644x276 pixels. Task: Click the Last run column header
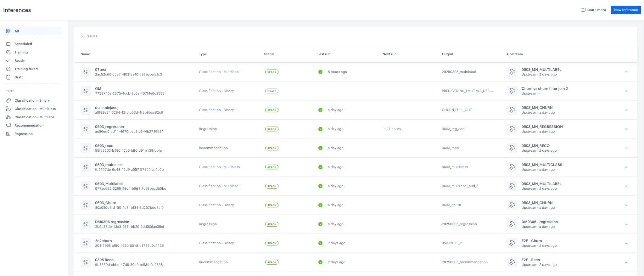[x=324, y=54]
